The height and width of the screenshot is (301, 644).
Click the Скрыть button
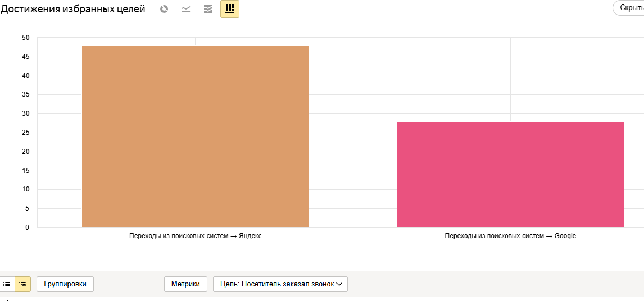(x=630, y=8)
